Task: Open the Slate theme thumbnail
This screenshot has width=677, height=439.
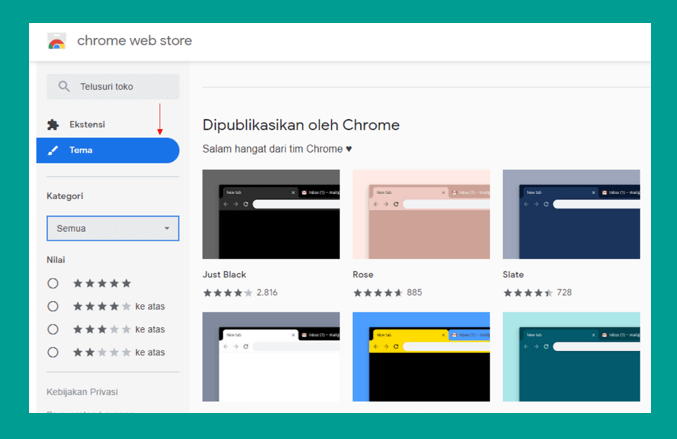Action: [571, 214]
